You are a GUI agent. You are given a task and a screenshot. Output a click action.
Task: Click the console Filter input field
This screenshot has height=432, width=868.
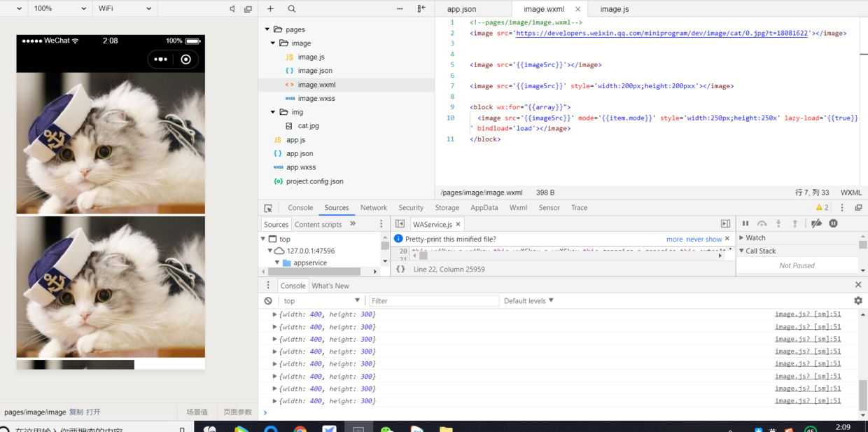click(434, 301)
